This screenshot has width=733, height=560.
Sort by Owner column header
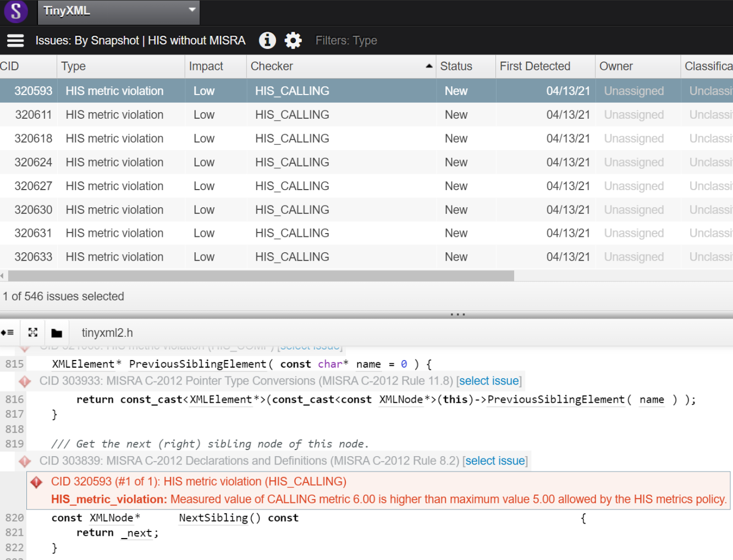(638, 66)
